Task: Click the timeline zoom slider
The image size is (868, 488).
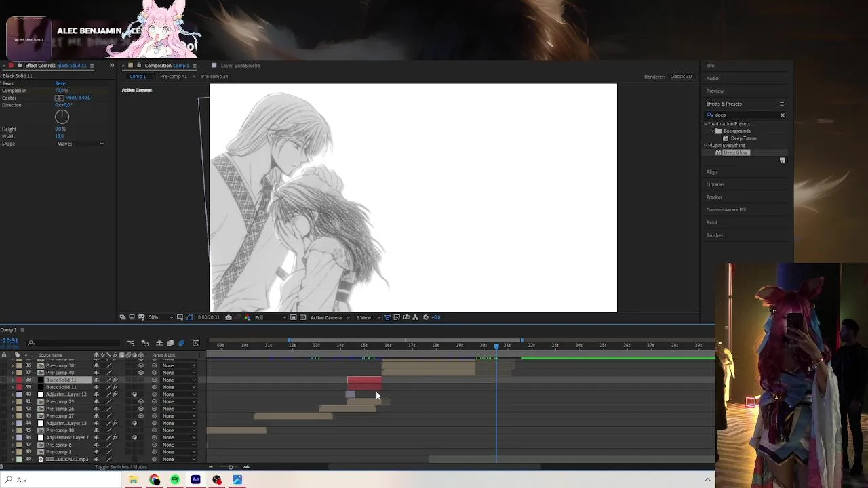Action: pyautogui.click(x=231, y=467)
